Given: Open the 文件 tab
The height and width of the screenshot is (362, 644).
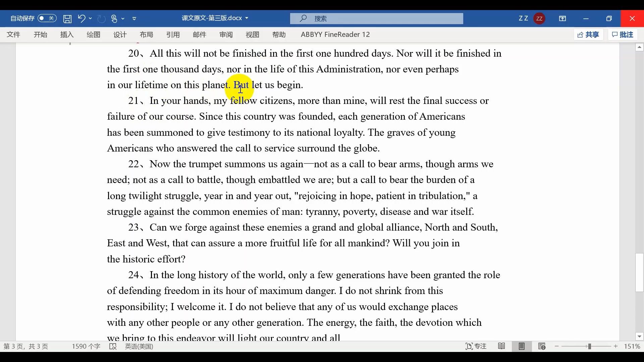Looking at the screenshot, I should point(14,35).
